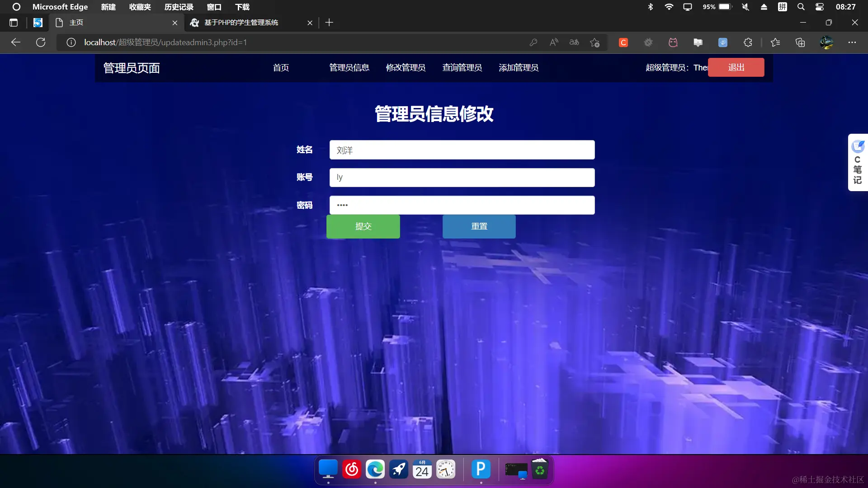Refresh the current page
This screenshot has width=868, height=488.
coord(41,42)
